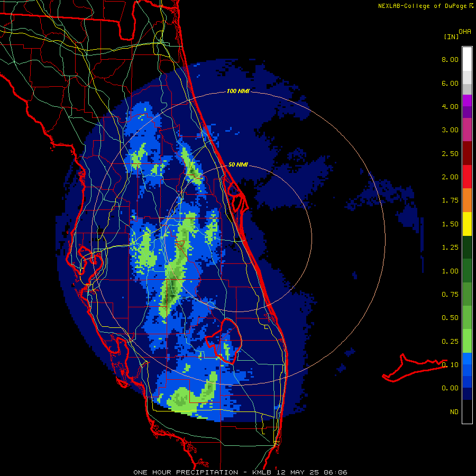Viewport: 476px width, 476px height.
Task: Pick the bright magenta legend swatch
Action: click(467, 100)
